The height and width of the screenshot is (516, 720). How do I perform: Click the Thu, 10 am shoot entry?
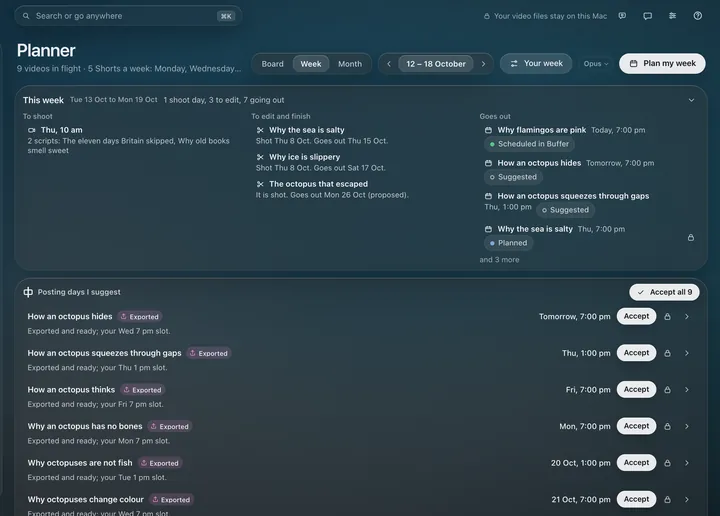(129, 140)
